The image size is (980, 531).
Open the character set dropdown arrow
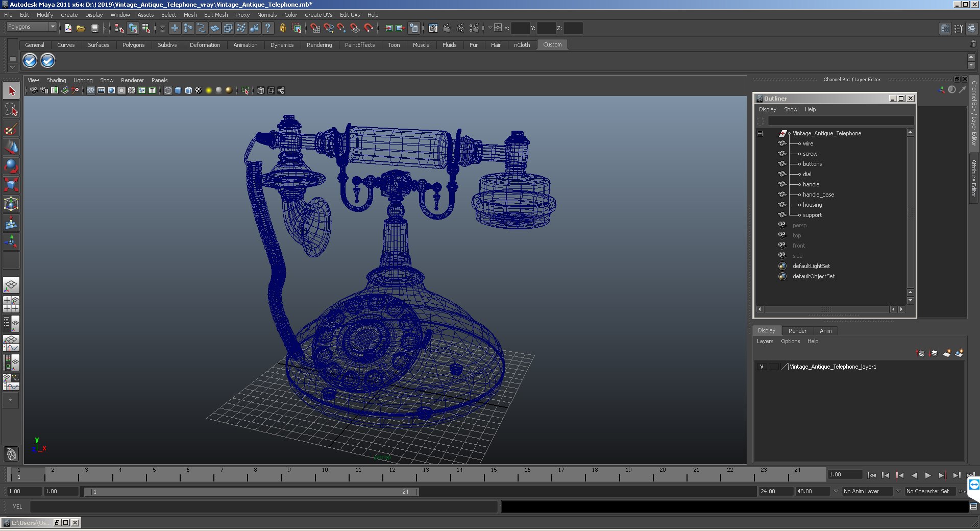point(898,491)
